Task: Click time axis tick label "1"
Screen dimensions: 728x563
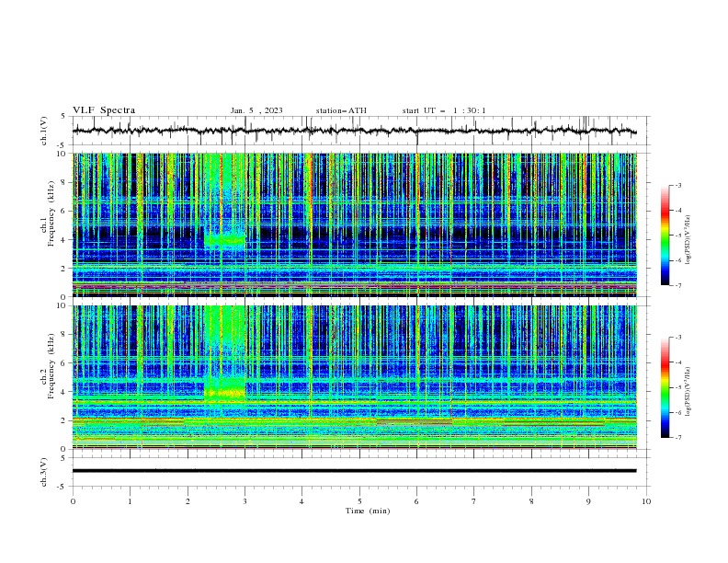Action: click(x=130, y=501)
